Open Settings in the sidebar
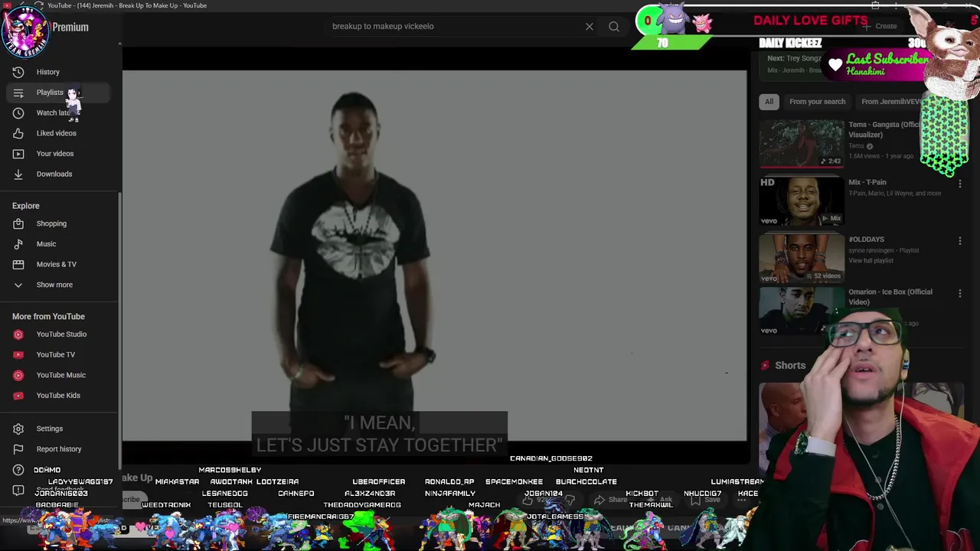The width and height of the screenshot is (980, 551). (59, 429)
